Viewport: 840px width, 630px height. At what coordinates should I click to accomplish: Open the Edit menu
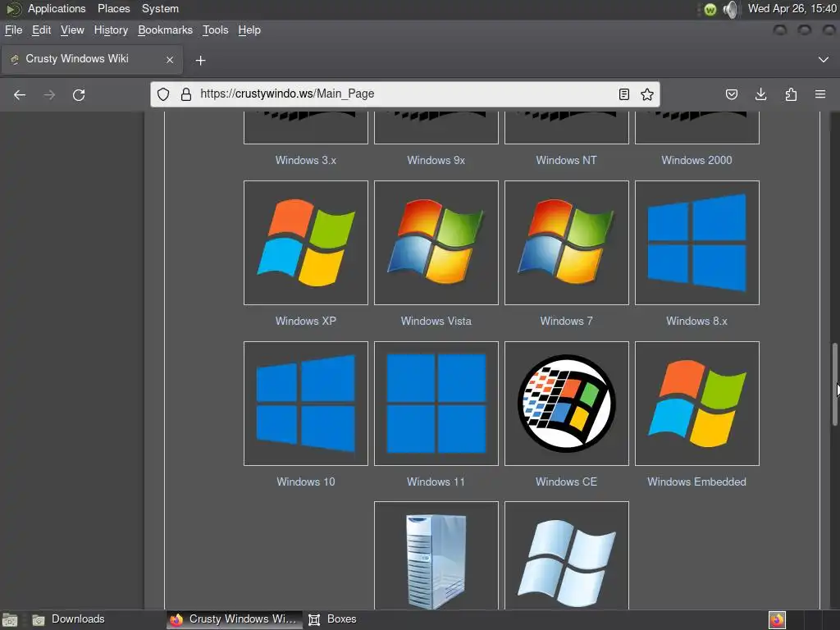coord(41,30)
